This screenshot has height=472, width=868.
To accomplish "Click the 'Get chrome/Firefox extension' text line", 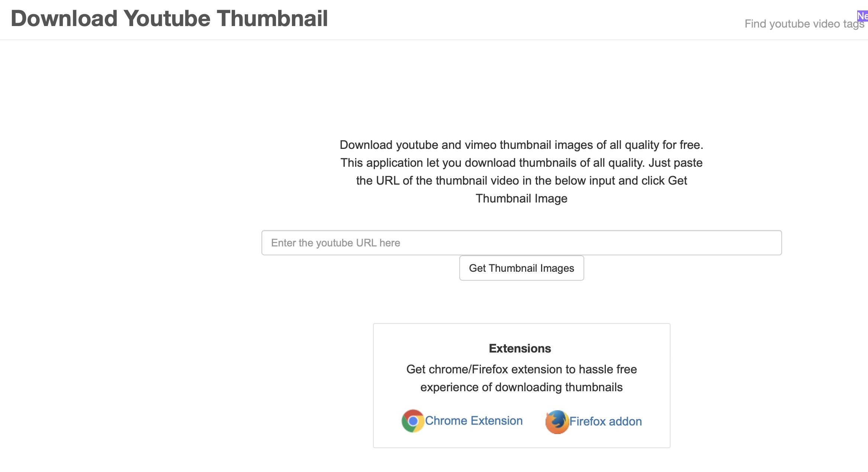I will click(x=521, y=369).
